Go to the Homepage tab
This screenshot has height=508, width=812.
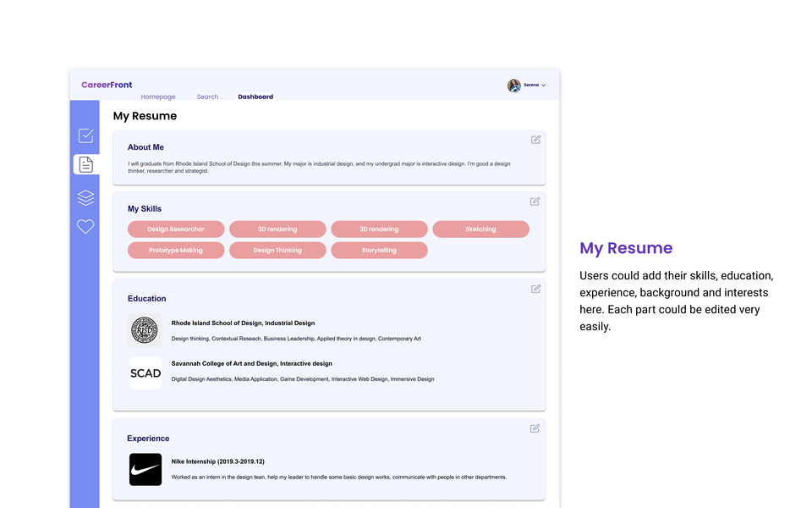158,97
